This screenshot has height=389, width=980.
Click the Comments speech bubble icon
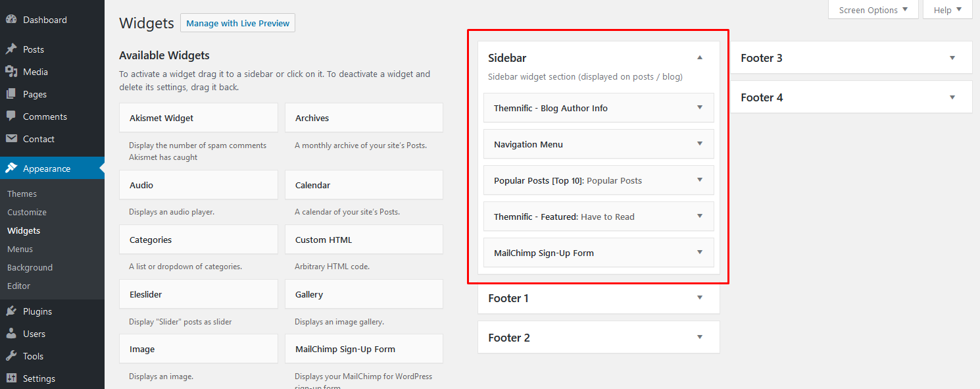(11, 117)
